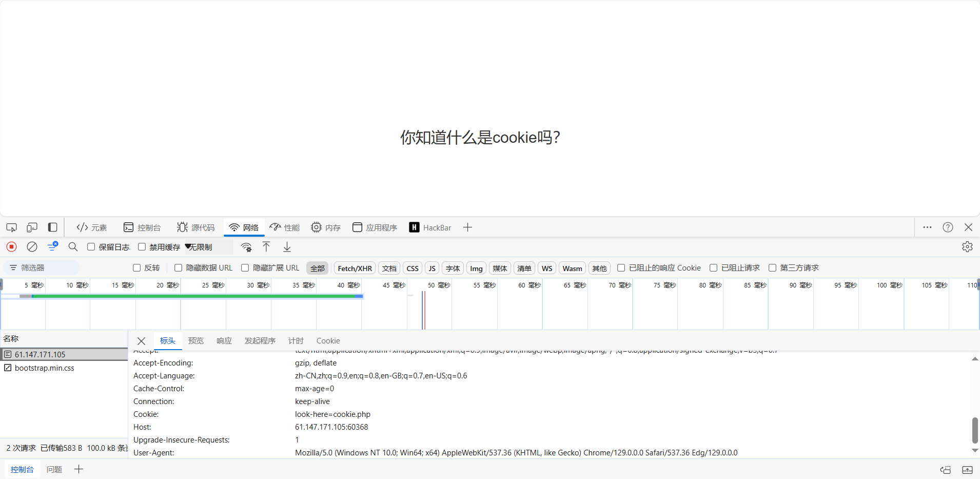Click the export HAR download arrow
980x479 pixels.
pos(287,247)
